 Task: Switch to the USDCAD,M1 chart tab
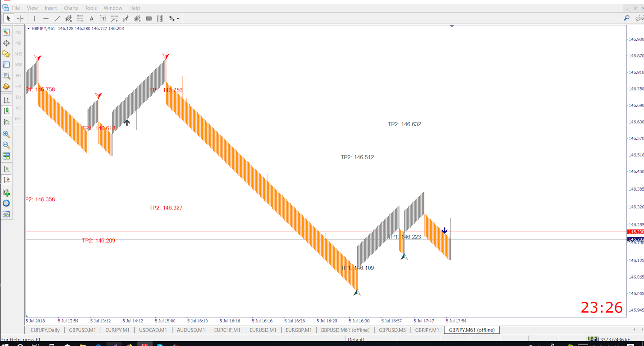153,330
